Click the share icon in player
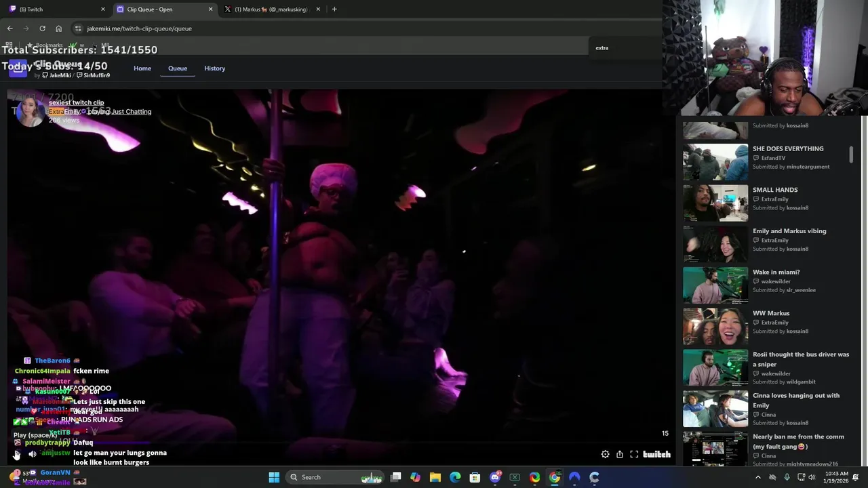Image resolution: width=868 pixels, height=488 pixels. pos(619,454)
